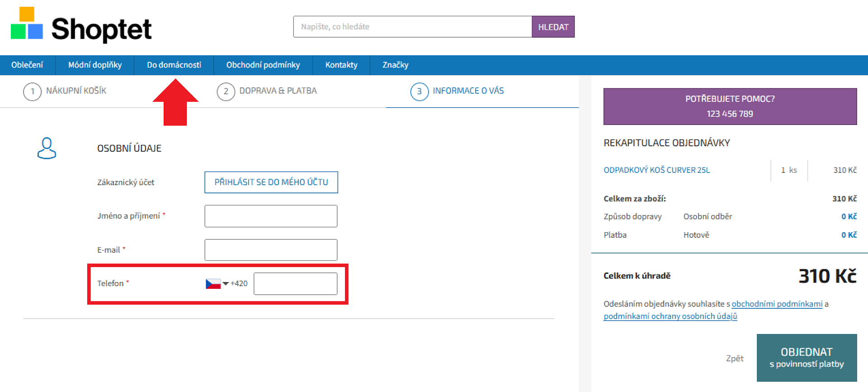Click into the Telefon number field
Screen dimensions: 868x392
point(295,284)
